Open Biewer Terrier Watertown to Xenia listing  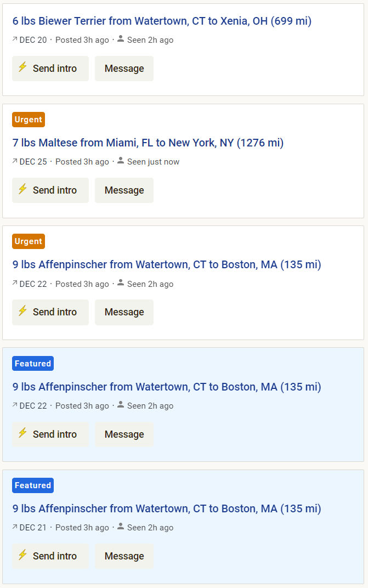(x=162, y=21)
